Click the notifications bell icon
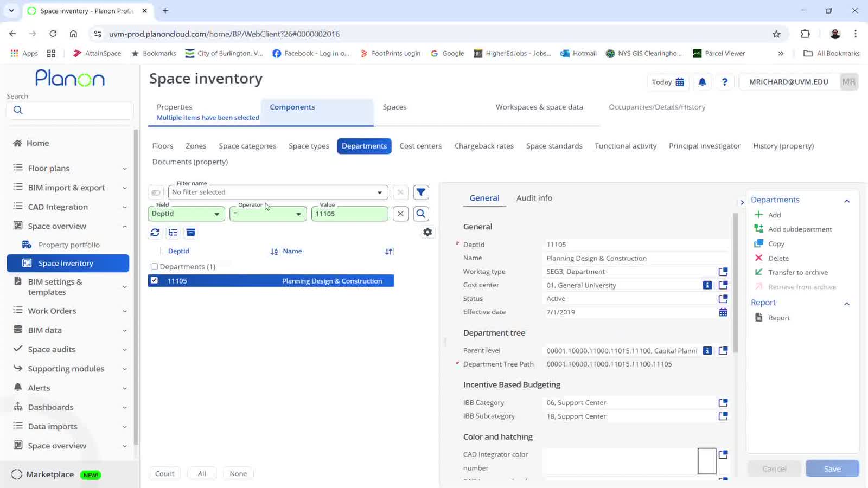Screen dimensions: 868x488 click(x=702, y=82)
